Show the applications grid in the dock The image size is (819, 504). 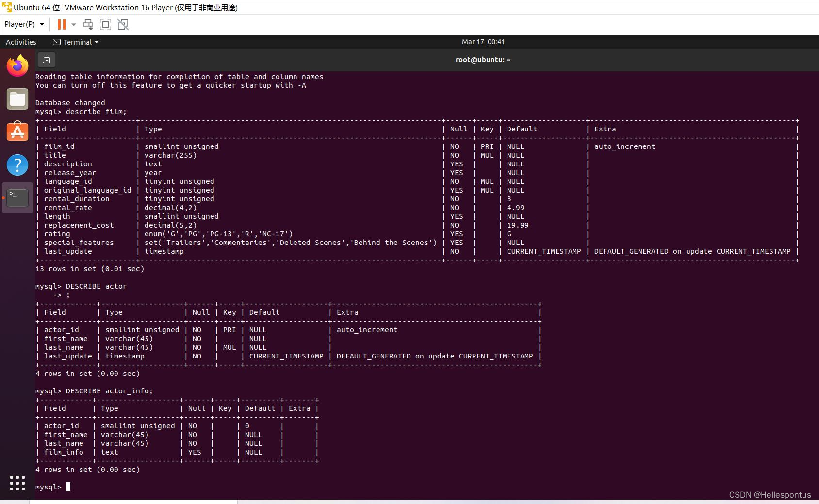click(x=17, y=483)
